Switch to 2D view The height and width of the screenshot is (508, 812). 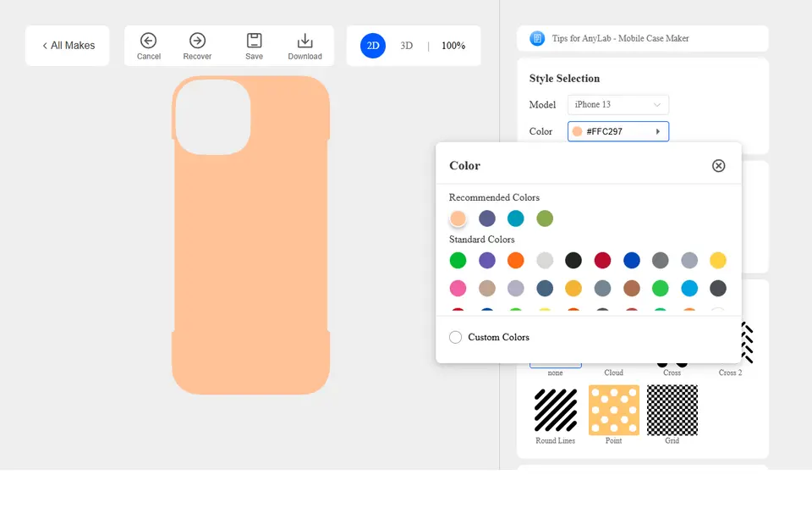373,46
